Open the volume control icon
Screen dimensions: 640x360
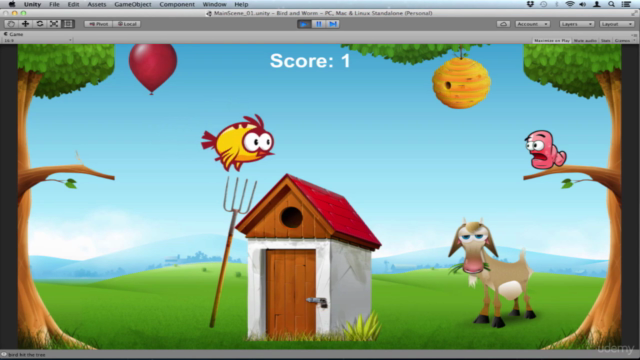[x=583, y=4]
